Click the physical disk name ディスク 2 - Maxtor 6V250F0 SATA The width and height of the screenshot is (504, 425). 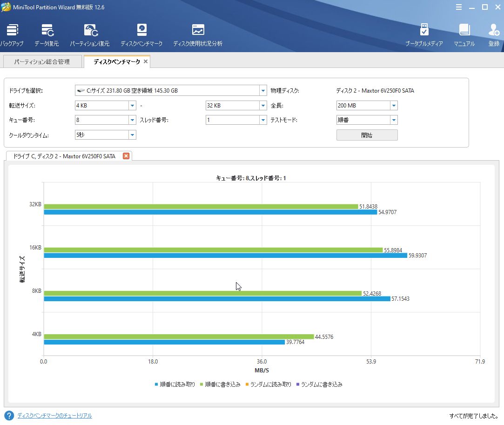(x=375, y=91)
